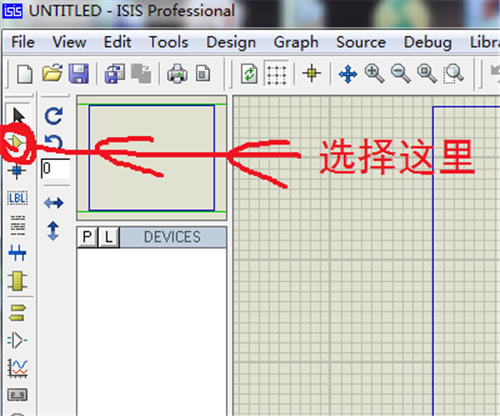Select Component Mode tool
Viewport: 500px width, 416px height.
[x=16, y=143]
